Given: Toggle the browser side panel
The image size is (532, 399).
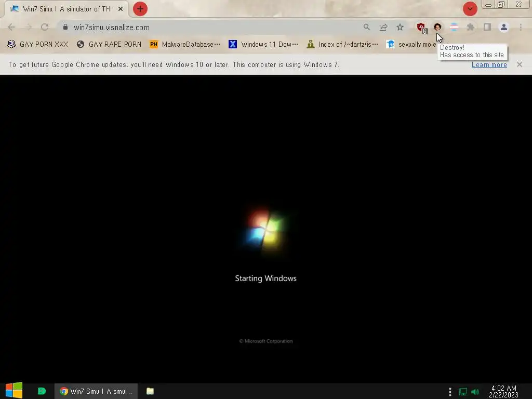Looking at the screenshot, I should tap(487, 27).
